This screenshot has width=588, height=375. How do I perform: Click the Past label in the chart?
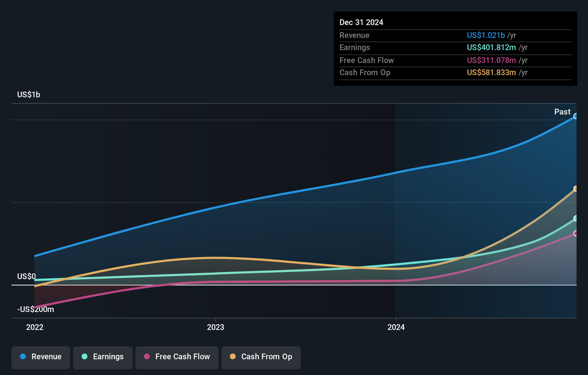562,112
